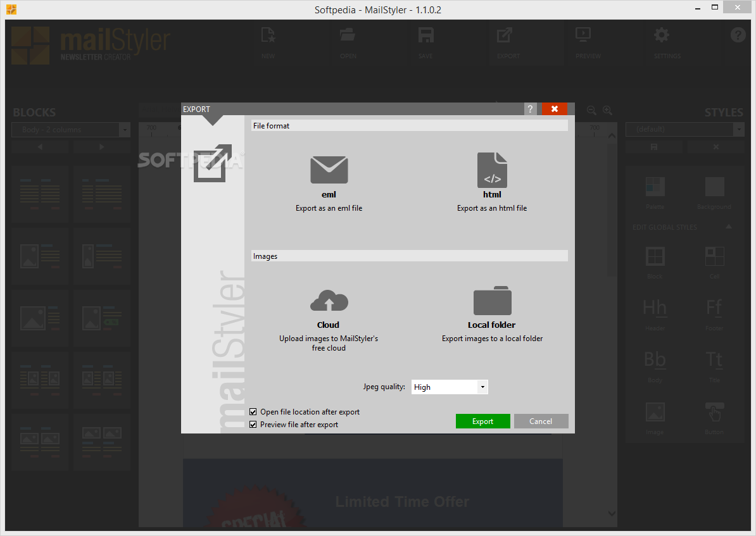Edit the Cell global style
Image resolution: width=756 pixels, height=536 pixels.
click(714, 262)
